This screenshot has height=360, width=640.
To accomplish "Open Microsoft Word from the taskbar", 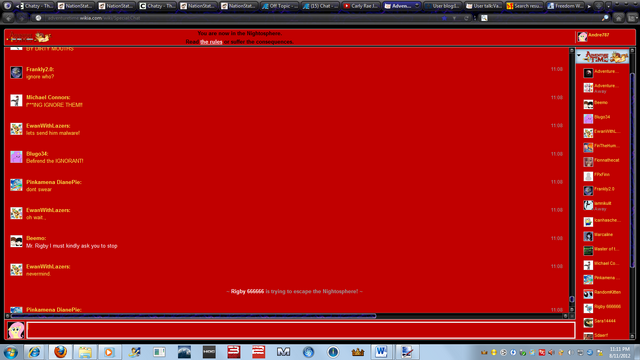I will [381, 352].
